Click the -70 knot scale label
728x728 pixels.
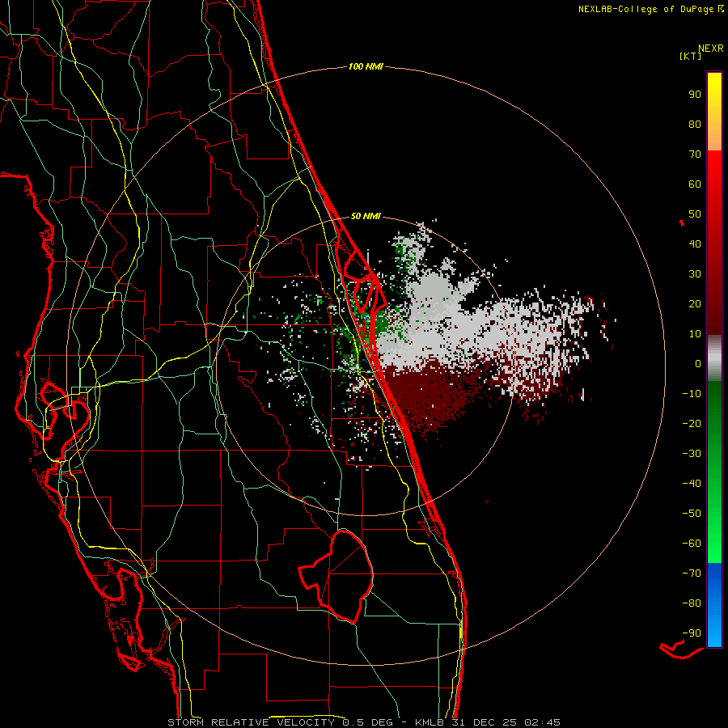(692, 574)
